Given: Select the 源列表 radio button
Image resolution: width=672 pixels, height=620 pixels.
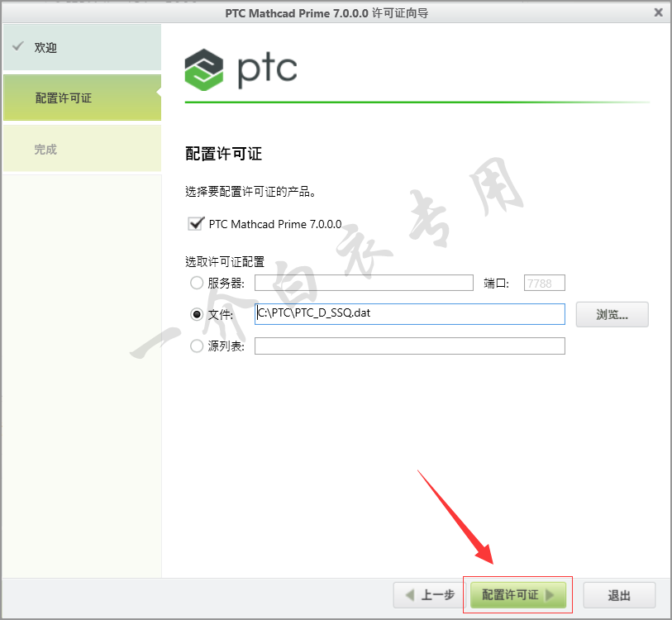Looking at the screenshot, I should (197, 346).
